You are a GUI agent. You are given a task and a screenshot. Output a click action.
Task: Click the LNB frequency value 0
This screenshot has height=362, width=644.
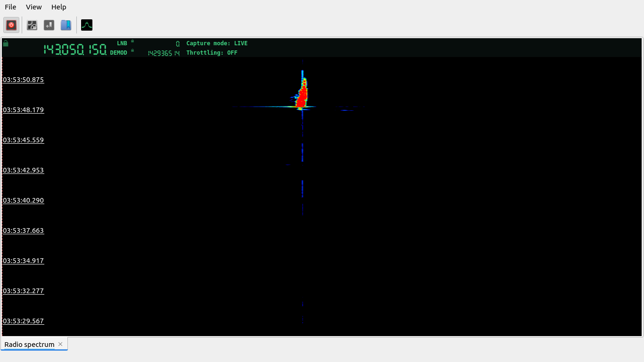(178, 44)
